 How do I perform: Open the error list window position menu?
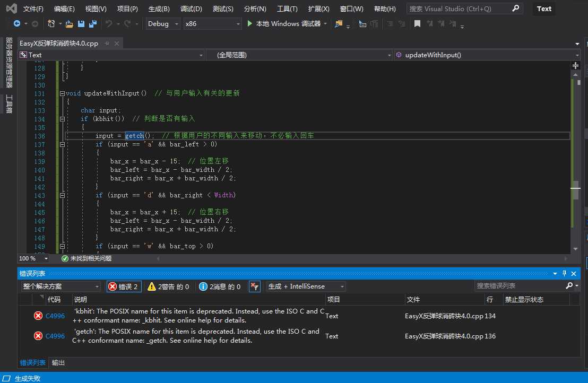555,274
